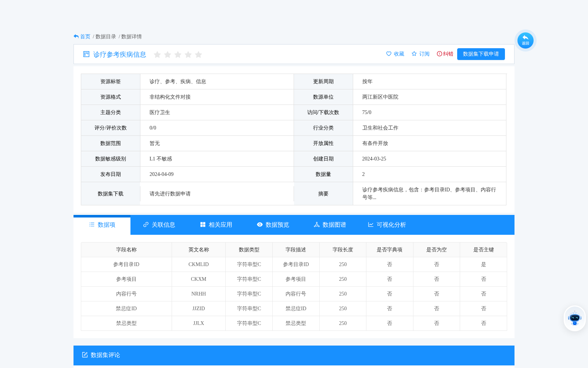Click the 首页 breadcrumb link

(x=85, y=36)
